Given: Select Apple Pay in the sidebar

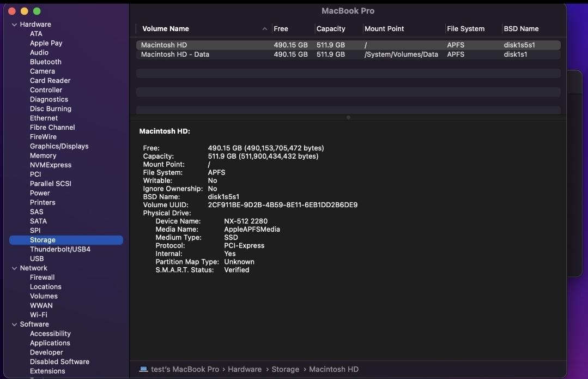Looking at the screenshot, I should (46, 43).
